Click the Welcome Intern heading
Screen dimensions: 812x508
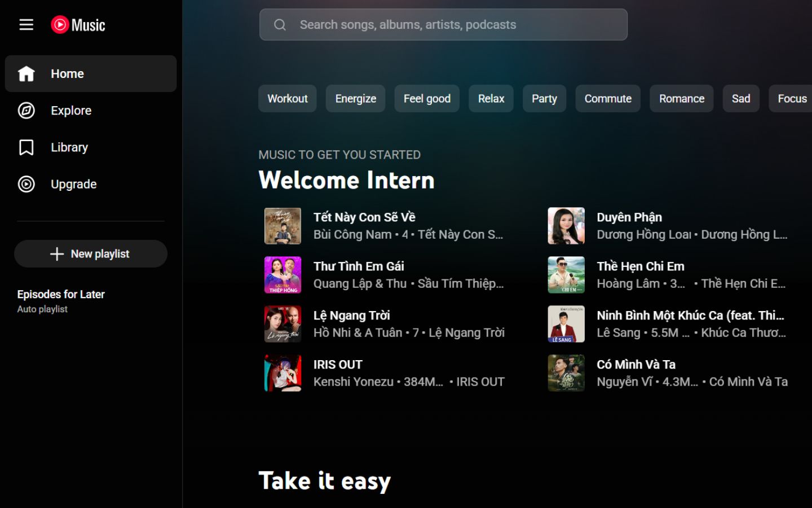(x=346, y=181)
